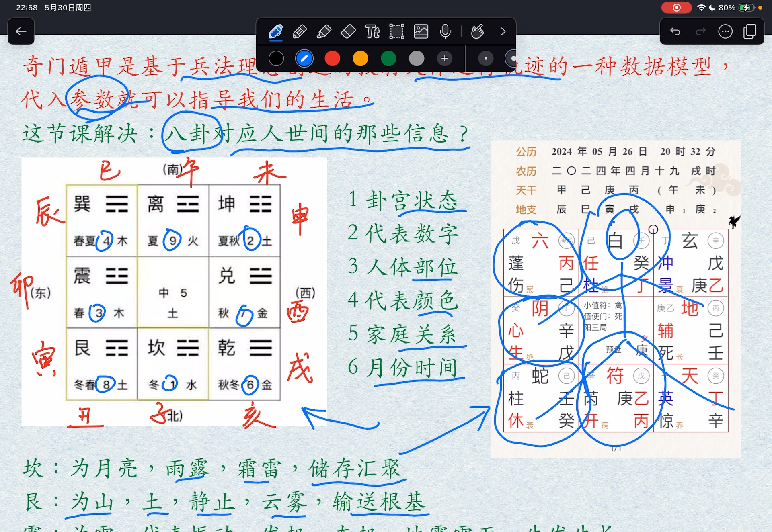Start audio recording with the microphone
Screen dimensions: 772x532
446,31
